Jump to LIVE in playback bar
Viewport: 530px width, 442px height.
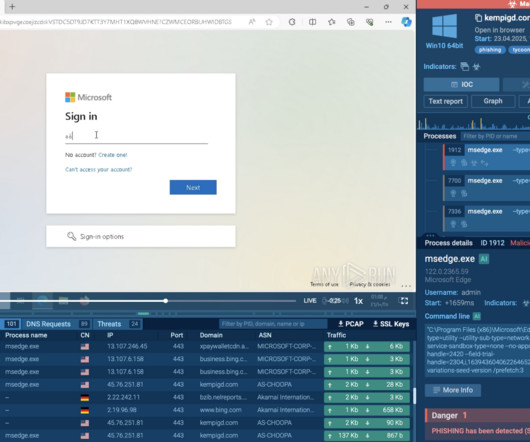coord(310,301)
